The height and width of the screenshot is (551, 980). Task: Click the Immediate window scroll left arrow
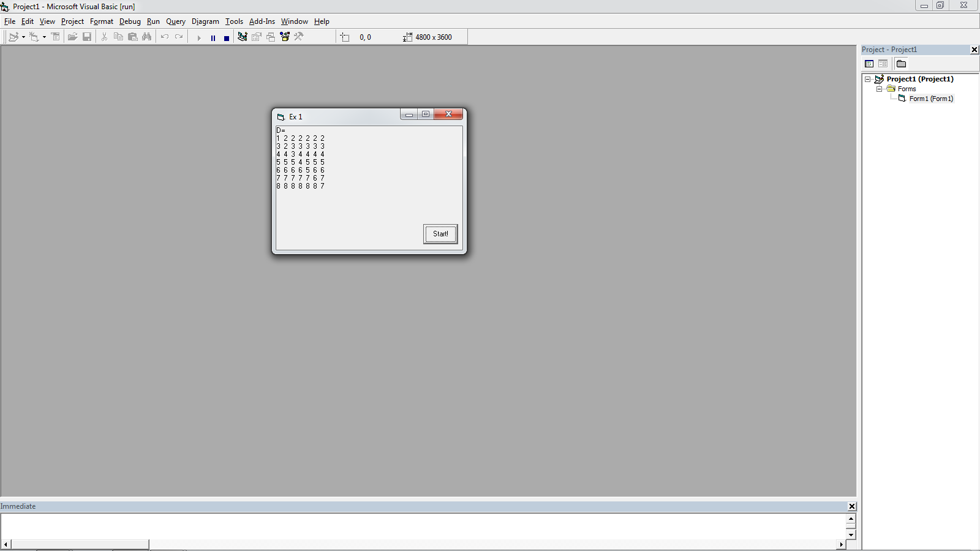[x=6, y=544]
